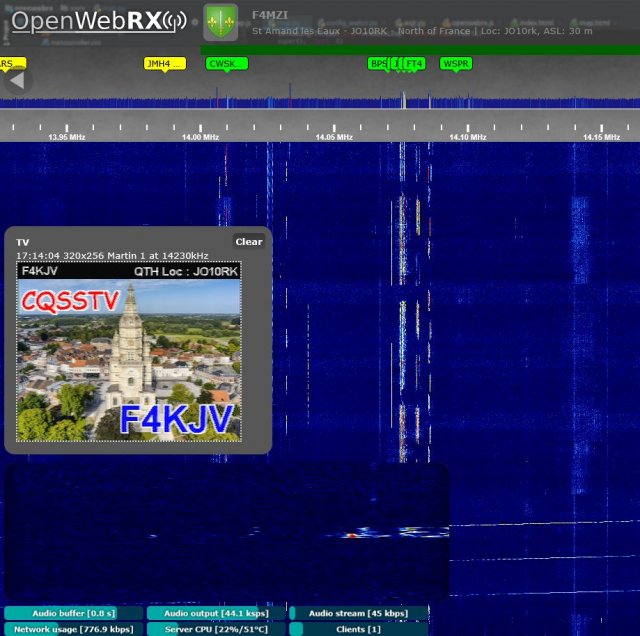Click the Audio stream status bar
The image size is (640, 636).
pos(358,613)
